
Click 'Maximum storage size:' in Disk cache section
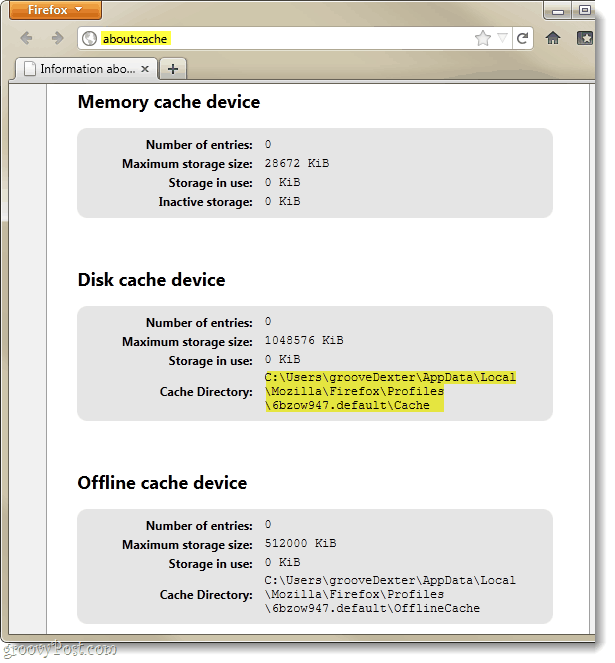(187, 342)
